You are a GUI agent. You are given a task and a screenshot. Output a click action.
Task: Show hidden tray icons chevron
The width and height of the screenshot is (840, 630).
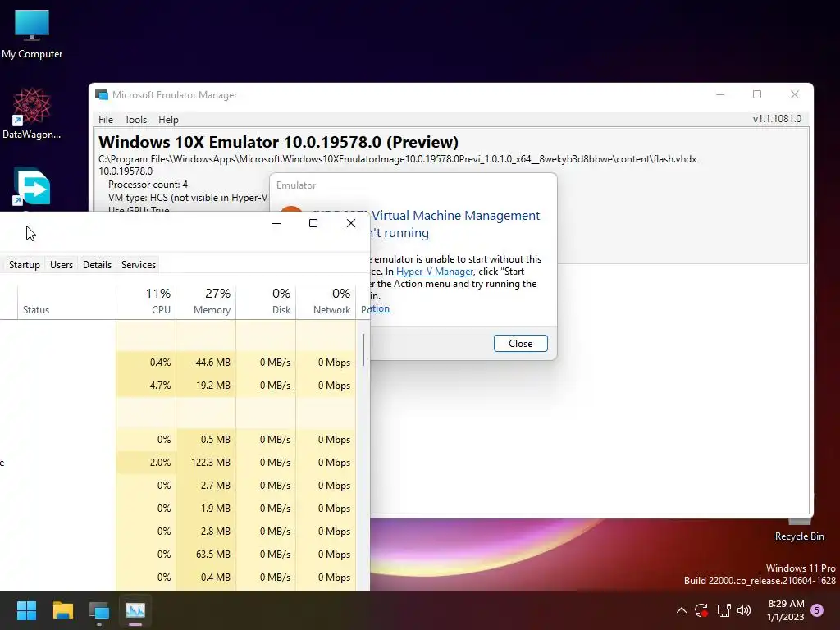point(682,610)
